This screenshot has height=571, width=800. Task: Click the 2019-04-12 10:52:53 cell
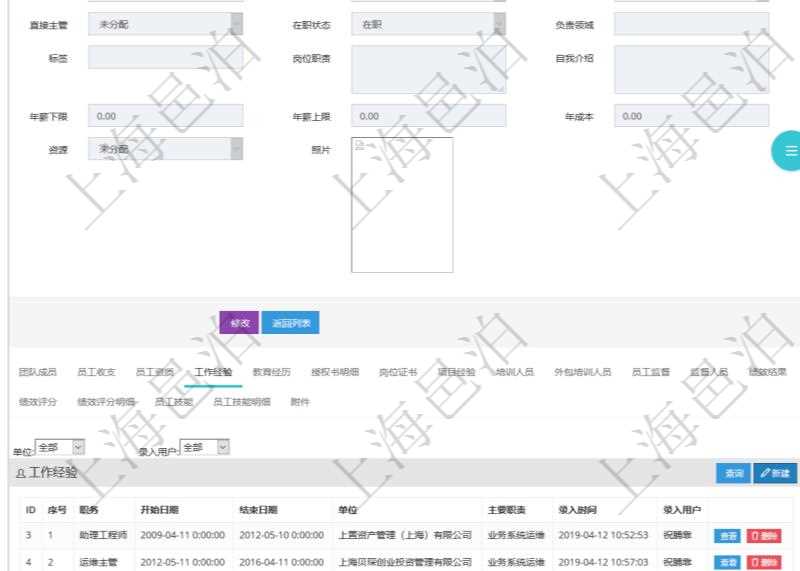603,535
